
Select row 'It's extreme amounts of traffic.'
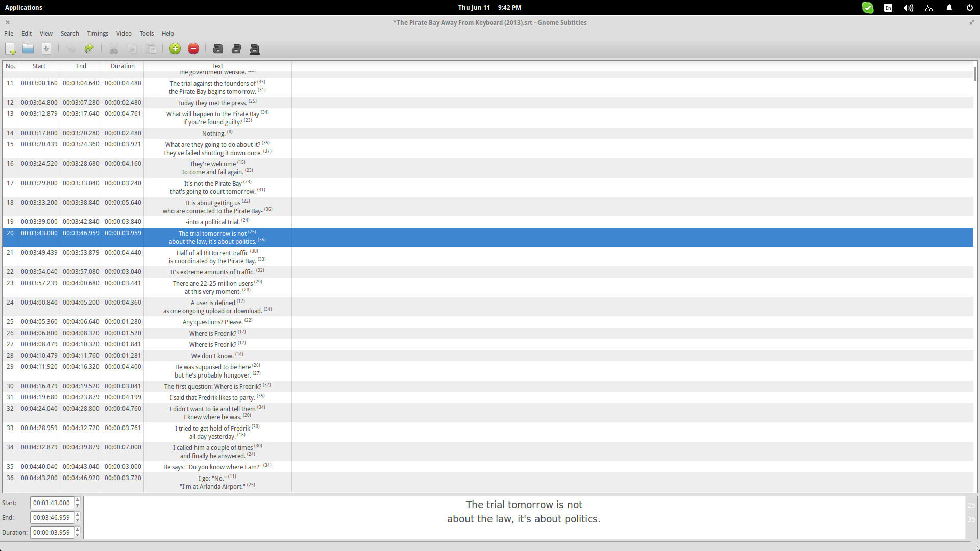coord(487,272)
